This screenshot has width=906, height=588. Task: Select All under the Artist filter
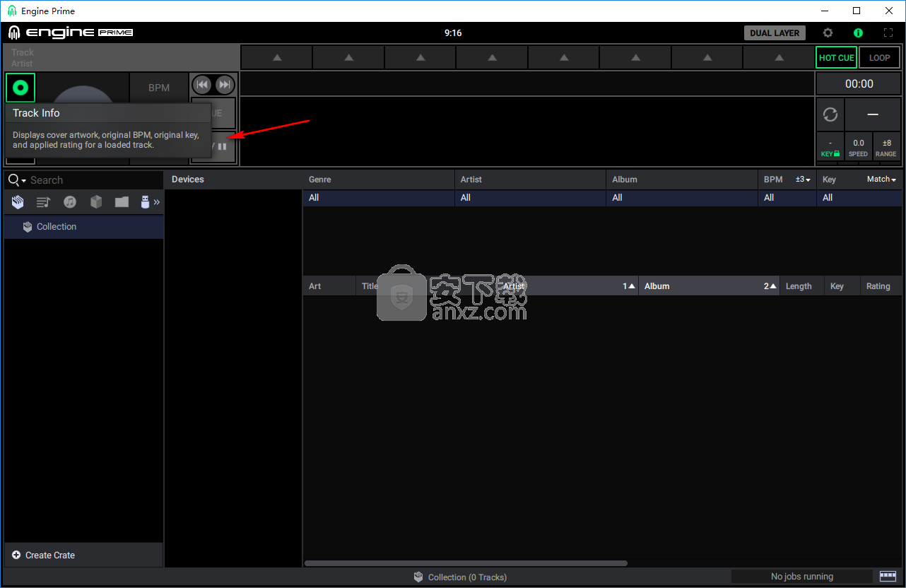click(x=531, y=198)
